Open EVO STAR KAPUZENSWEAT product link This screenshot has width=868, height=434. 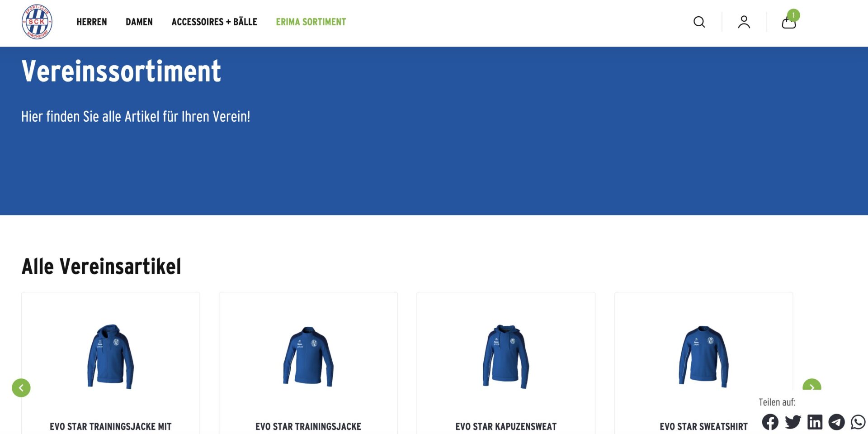[x=506, y=426]
